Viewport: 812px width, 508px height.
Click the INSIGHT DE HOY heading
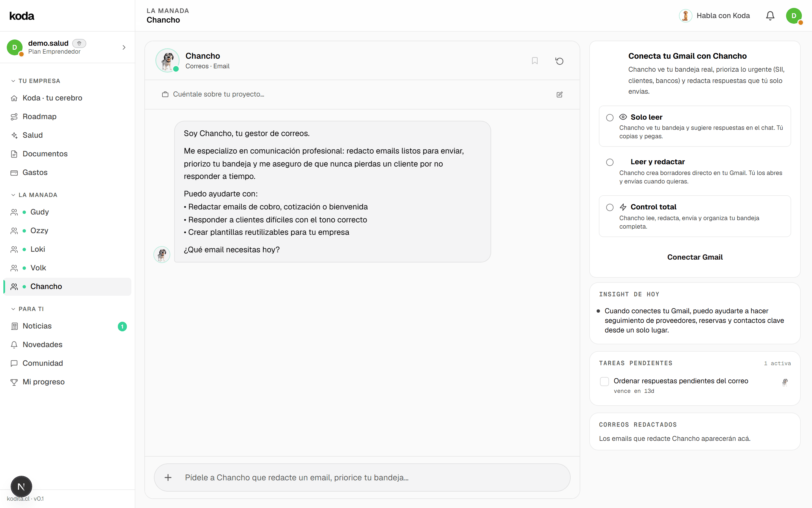pyautogui.click(x=629, y=294)
